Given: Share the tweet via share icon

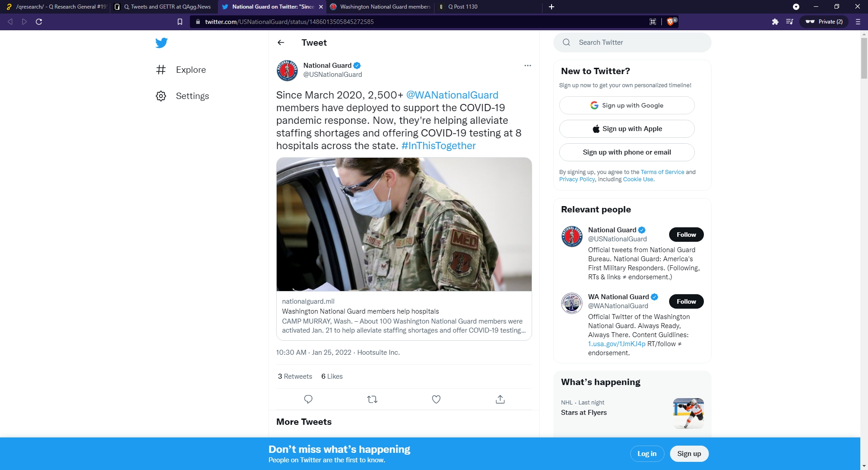Looking at the screenshot, I should (x=500, y=399).
